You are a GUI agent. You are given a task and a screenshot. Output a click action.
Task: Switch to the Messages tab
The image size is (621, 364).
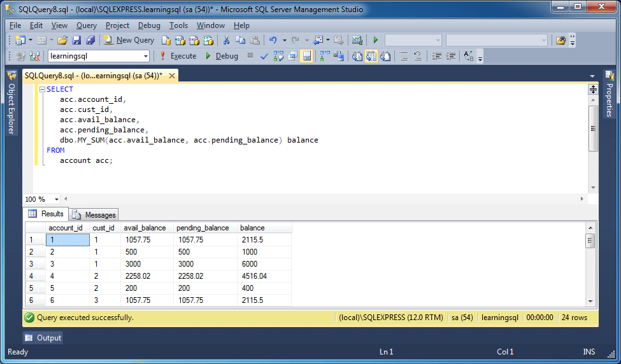click(94, 215)
